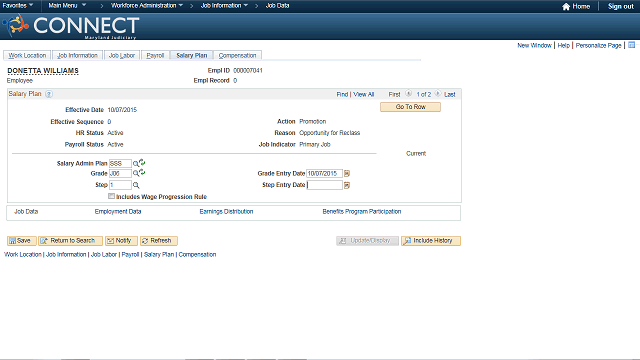The width and height of the screenshot is (640, 360).
Task: Expand the Main Menu dropdown
Action: (67, 5)
